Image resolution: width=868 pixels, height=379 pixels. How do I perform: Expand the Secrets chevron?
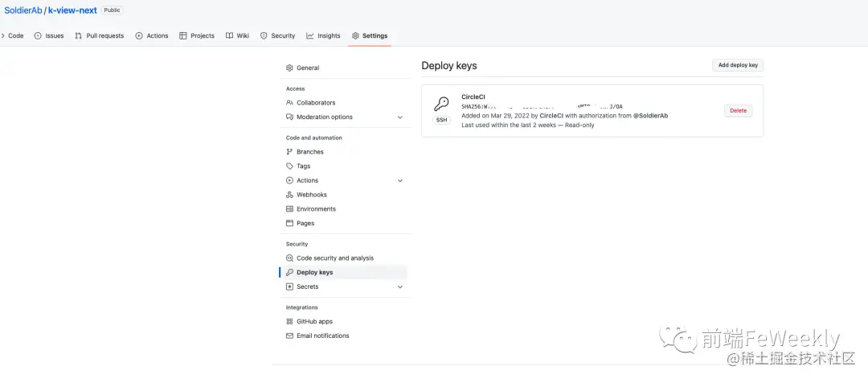click(400, 287)
